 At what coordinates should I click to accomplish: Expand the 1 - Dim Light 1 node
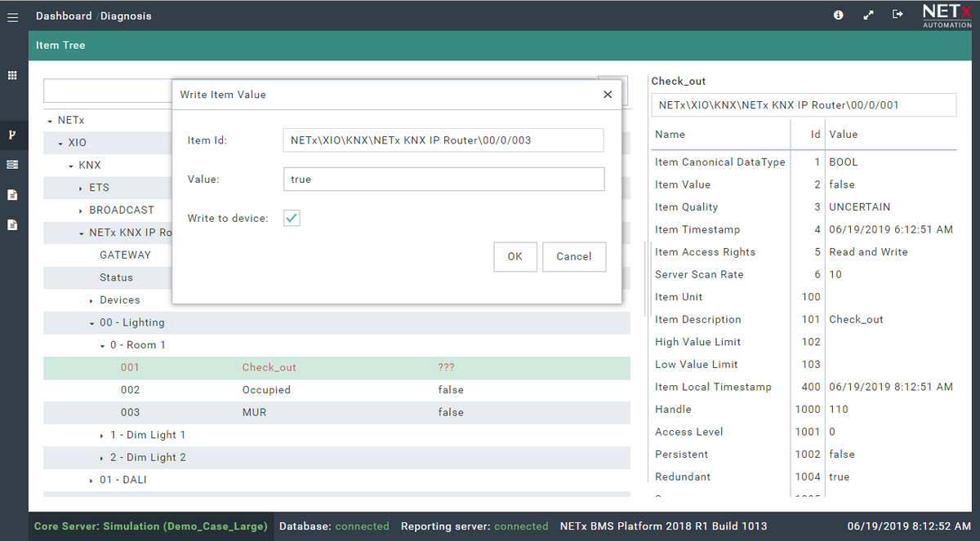click(x=102, y=436)
